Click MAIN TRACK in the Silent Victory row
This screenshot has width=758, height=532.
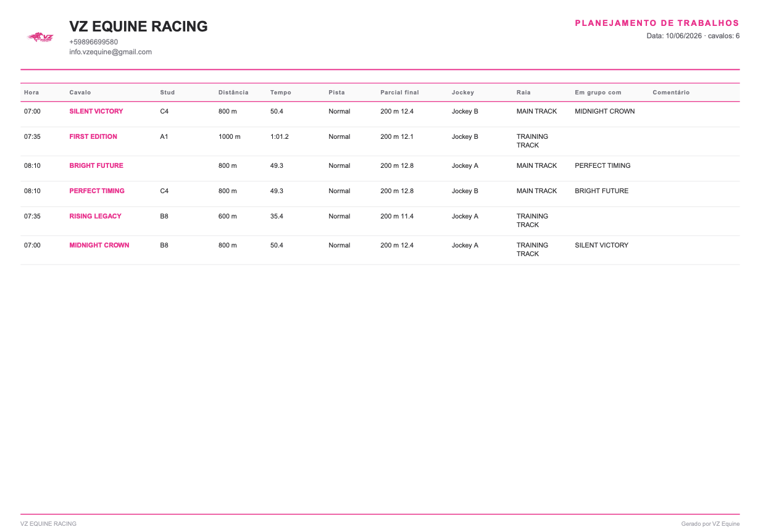[x=537, y=111]
